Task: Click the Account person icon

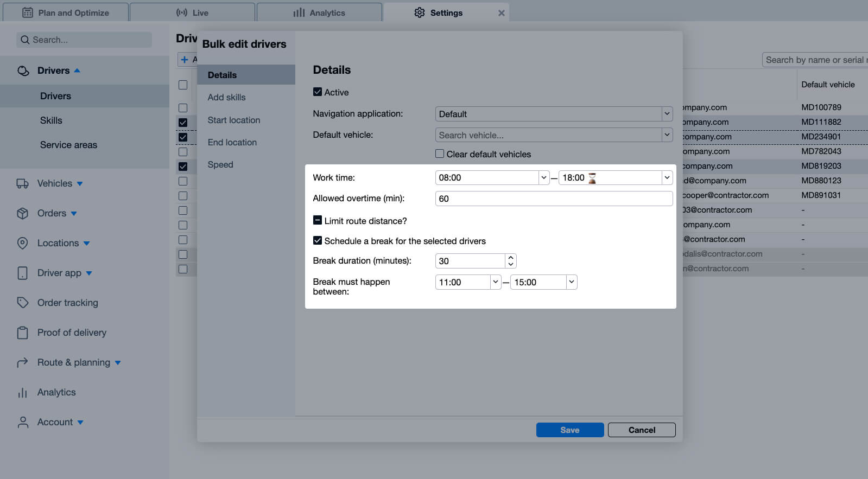Action: (22, 423)
